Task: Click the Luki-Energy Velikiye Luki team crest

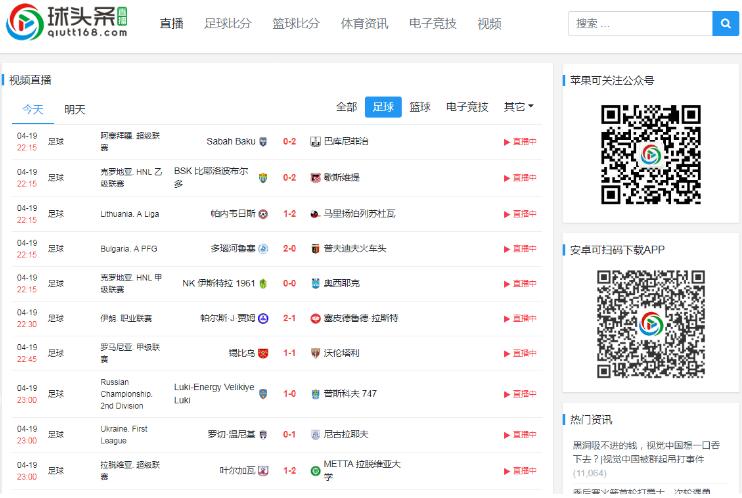Action: (264, 394)
